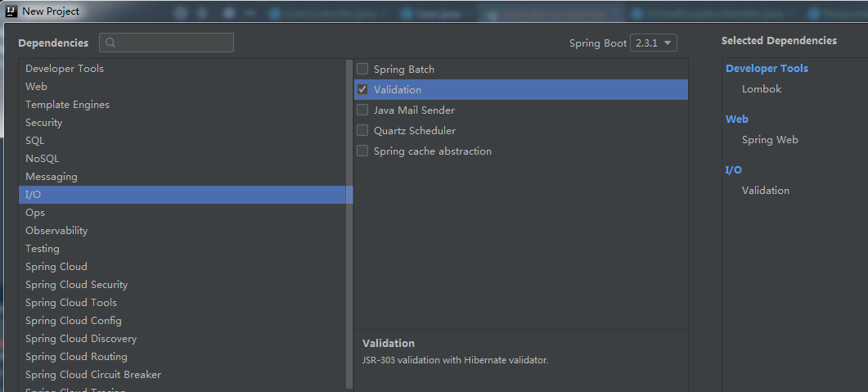Open the Spring Boot version dropdown

click(653, 43)
